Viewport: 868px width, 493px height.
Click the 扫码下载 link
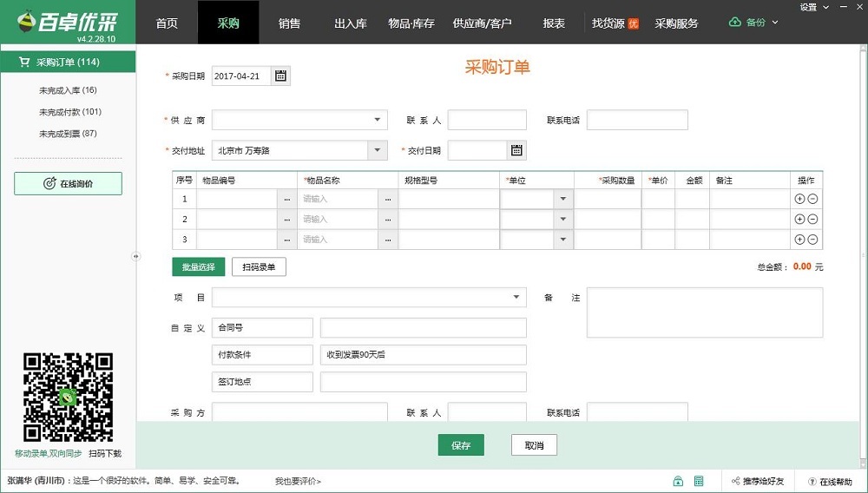point(105,453)
